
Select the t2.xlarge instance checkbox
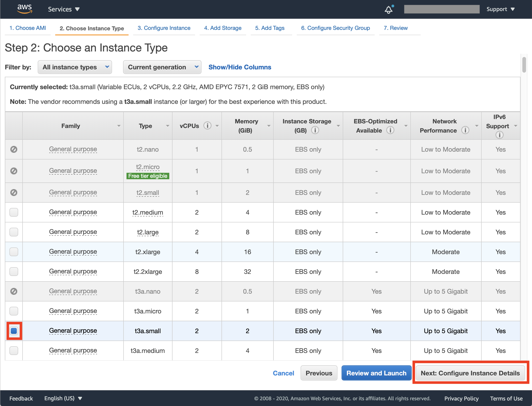[x=14, y=252]
